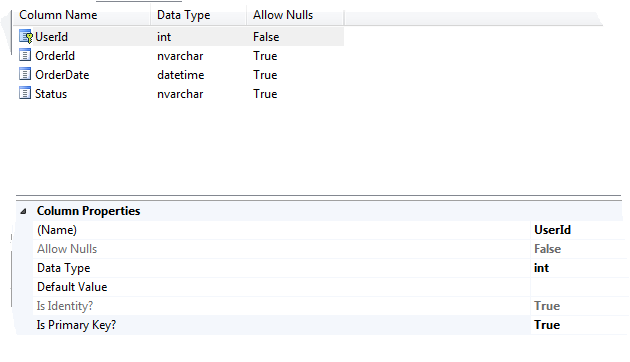This screenshot has width=630, height=362.
Task: Select the UserId column name cell
Action: 51,37
